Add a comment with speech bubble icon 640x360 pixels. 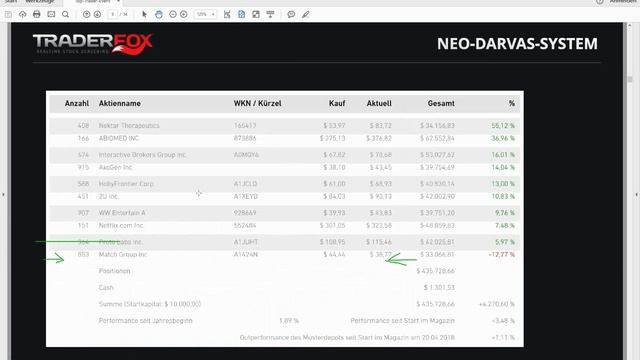[x=291, y=14]
